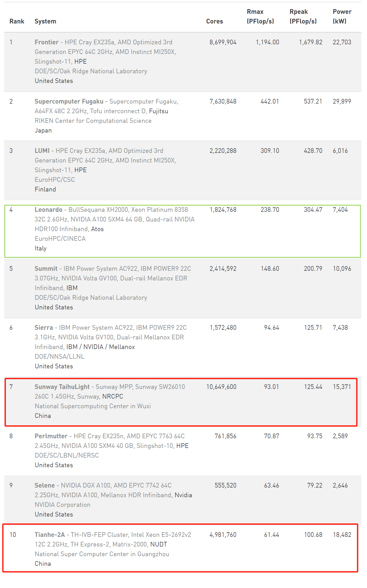Click RIKEN Center for Computational Science site
The height and width of the screenshot is (588, 367).
(x=93, y=121)
